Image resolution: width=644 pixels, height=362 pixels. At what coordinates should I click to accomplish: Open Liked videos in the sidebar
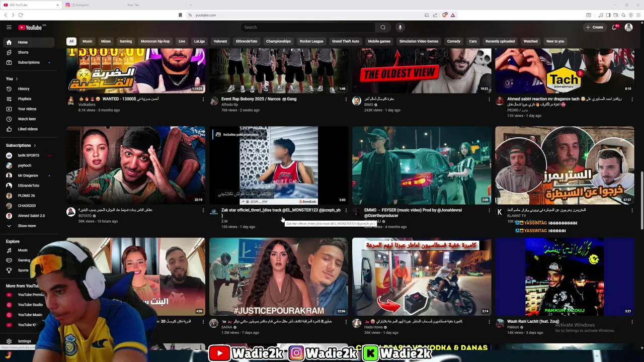point(28,129)
